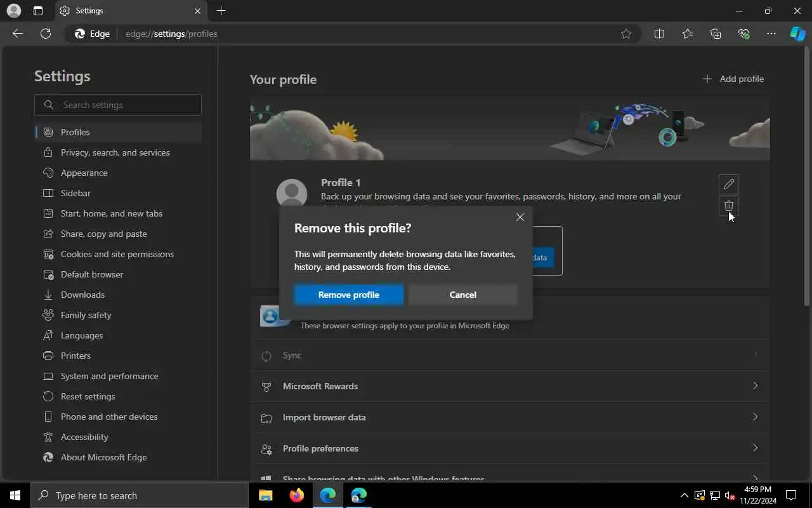The width and height of the screenshot is (812, 508).
Task: Refresh the settings page
Action: 46,34
